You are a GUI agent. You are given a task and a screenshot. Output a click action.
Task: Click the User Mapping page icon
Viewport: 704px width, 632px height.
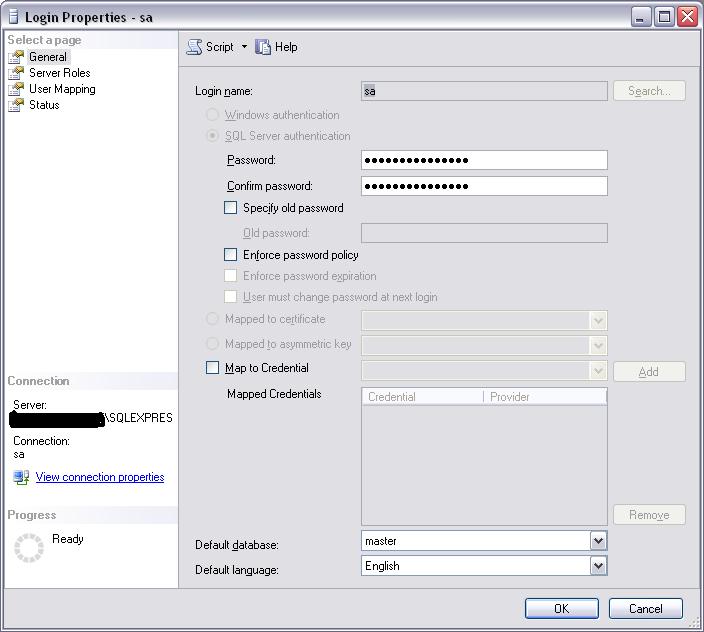click(16, 89)
